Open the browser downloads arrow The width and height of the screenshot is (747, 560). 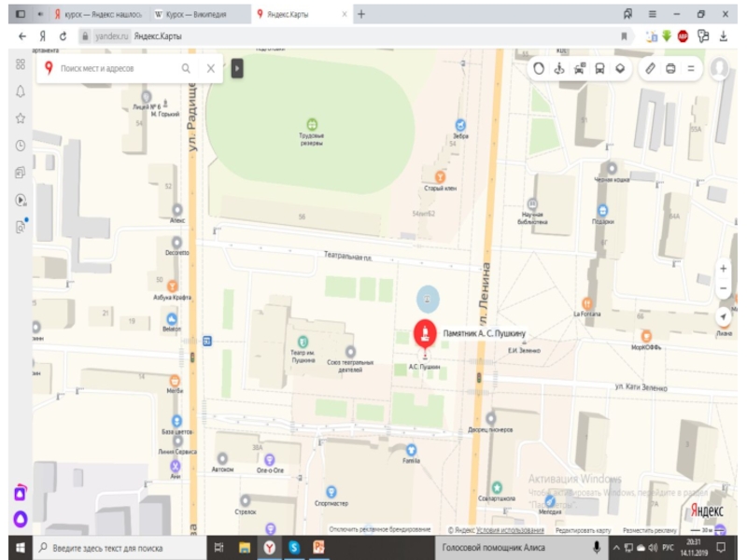(723, 36)
